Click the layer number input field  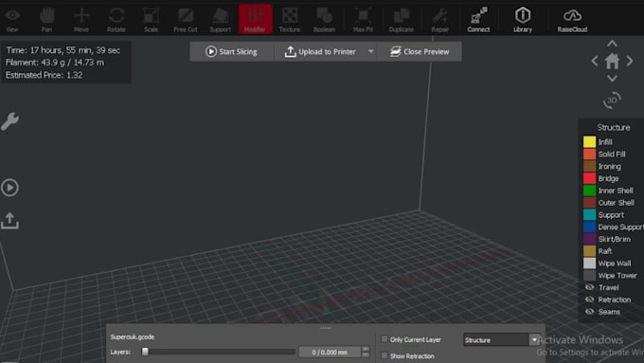click(x=330, y=352)
